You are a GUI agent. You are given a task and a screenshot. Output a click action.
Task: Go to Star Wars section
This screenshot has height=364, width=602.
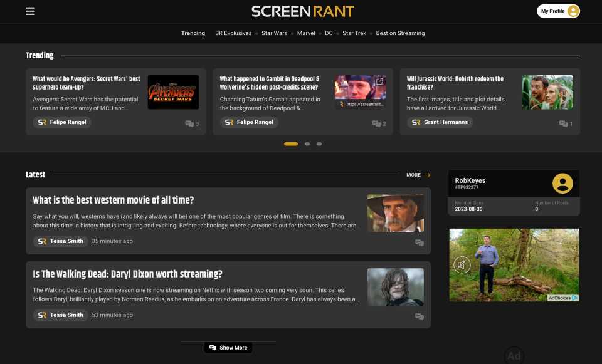[274, 33]
